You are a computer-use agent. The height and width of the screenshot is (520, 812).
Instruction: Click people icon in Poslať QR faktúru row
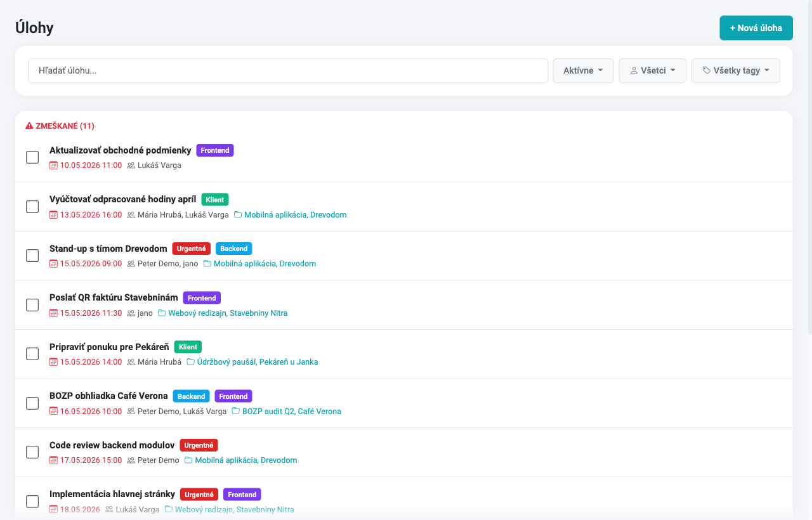[x=131, y=313]
